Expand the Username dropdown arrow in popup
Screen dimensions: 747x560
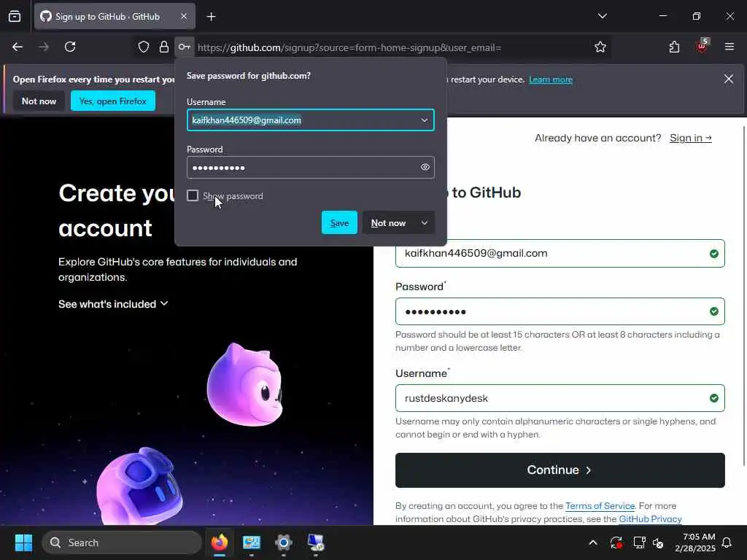click(424, 120)
